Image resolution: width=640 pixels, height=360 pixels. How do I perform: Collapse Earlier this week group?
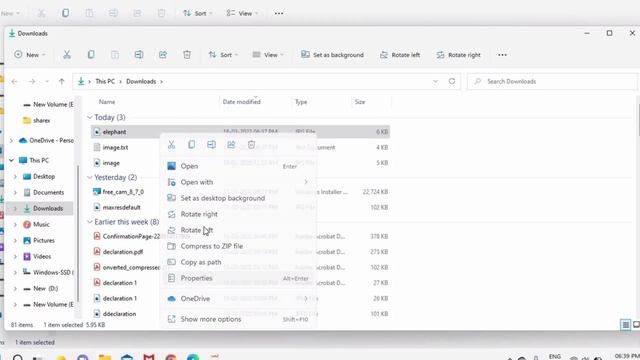89,222
